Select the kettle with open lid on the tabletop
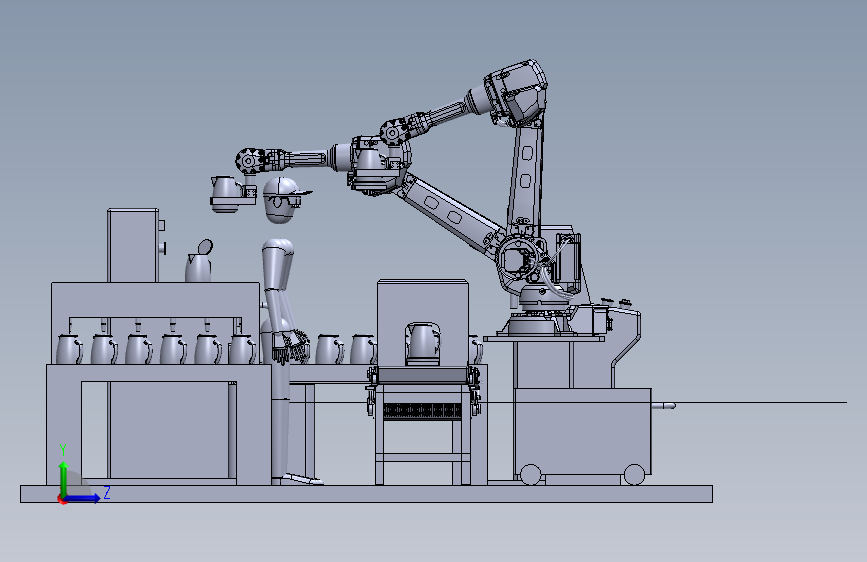This screenshot has height=562, width=867. (x=199, y=261)
